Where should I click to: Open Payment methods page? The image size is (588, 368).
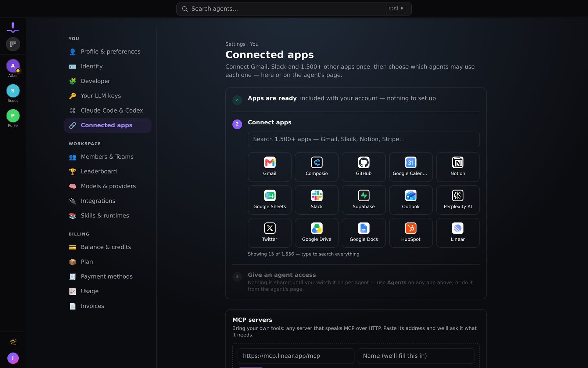pyautogui.click(x=107, y=277)
